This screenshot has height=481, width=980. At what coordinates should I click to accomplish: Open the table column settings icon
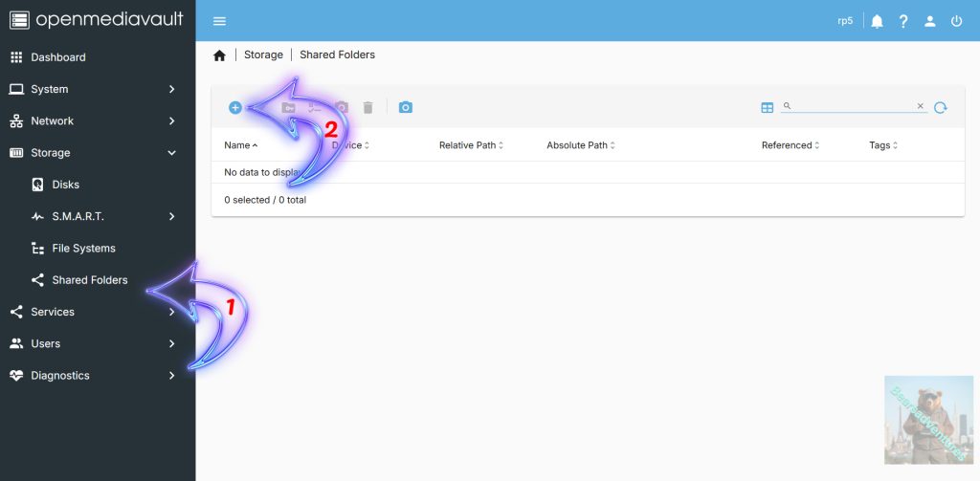pos(767,108)
